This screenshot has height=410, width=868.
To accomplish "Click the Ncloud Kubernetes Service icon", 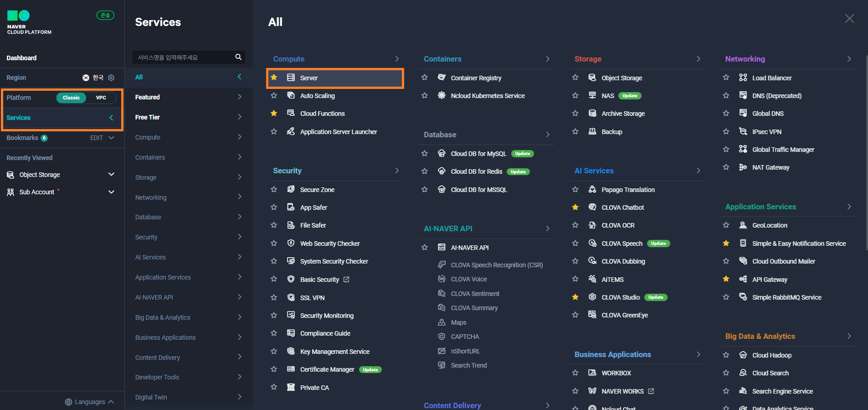I will (442, 95).
